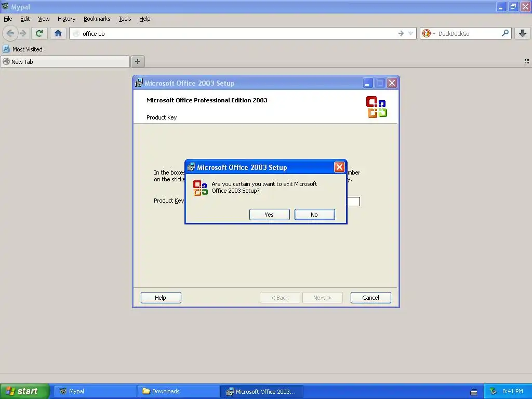Open a new tab with plus button
This screenshot has height=399, width=532.
(x=137, y=61)
